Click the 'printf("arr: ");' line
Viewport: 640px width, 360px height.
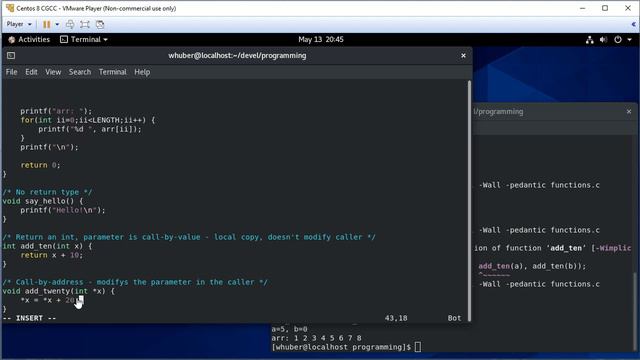pos(56,111)
